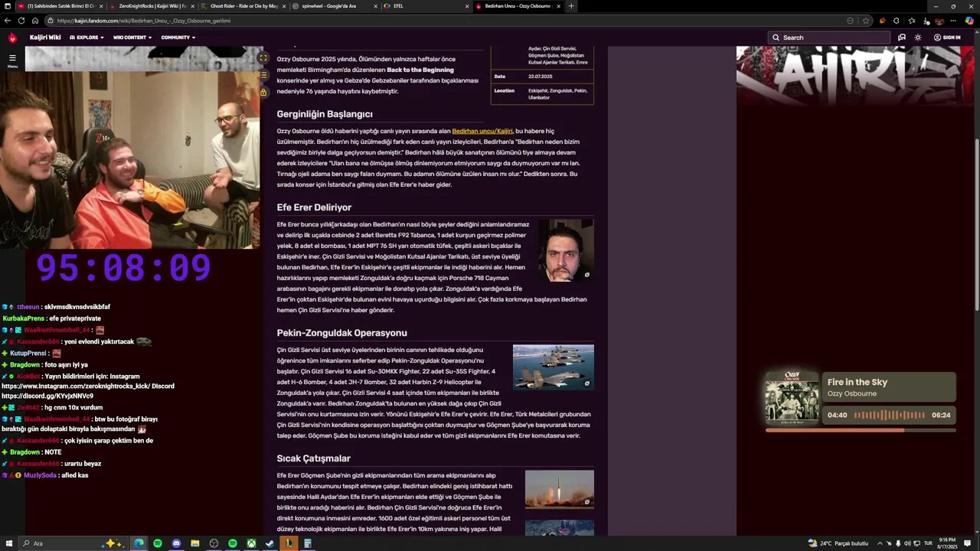Open a new browser tab with plus
The width and height of the screenshot is (980, 551).
(571, 6)
